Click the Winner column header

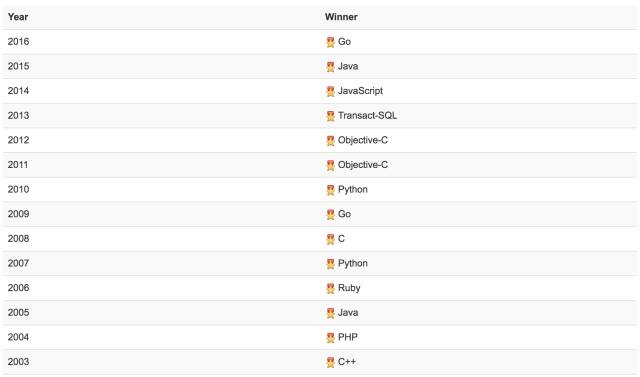[341, 17]
